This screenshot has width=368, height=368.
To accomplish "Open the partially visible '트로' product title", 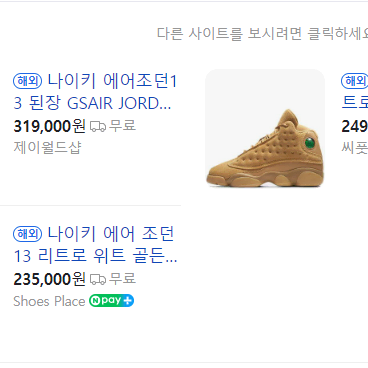I will point(355,103).
